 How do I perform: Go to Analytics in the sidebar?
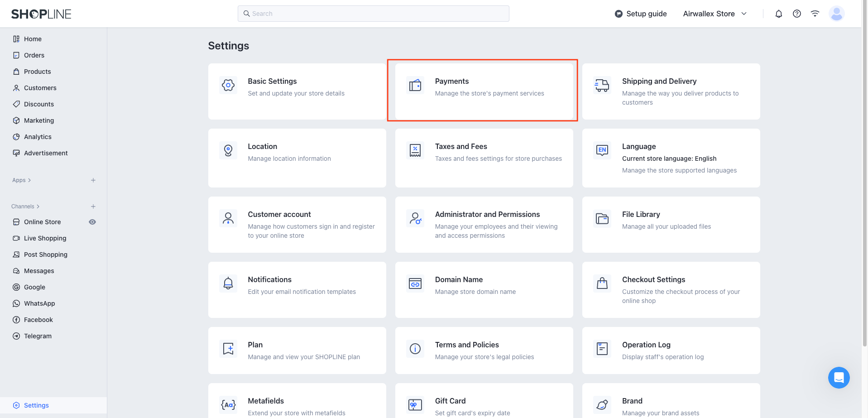(x=38, y=137)
